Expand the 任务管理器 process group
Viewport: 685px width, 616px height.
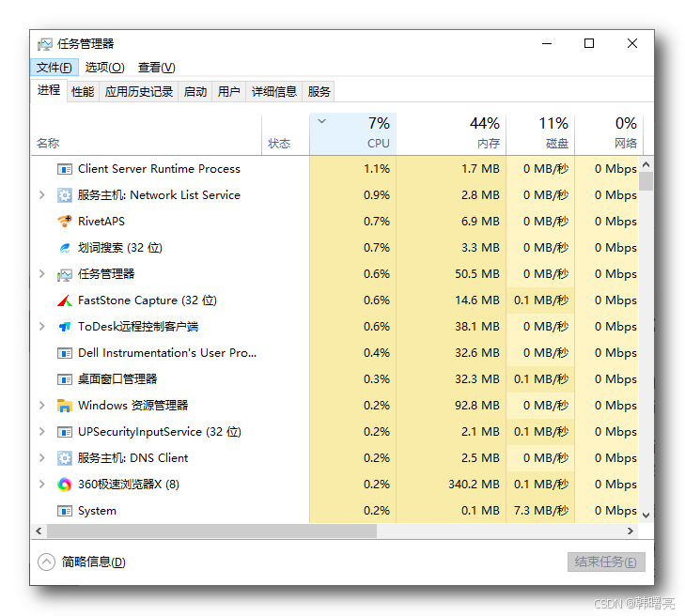point(42,274)
